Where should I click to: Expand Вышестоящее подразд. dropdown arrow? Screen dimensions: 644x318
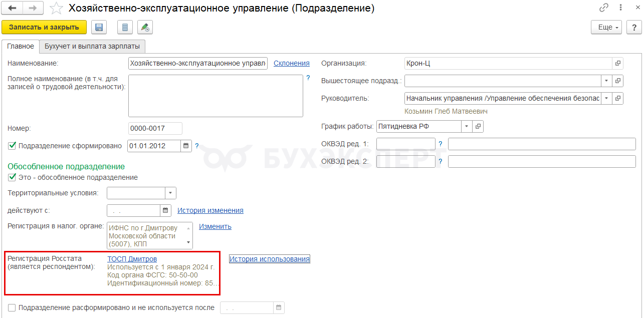tap(606, 81)
